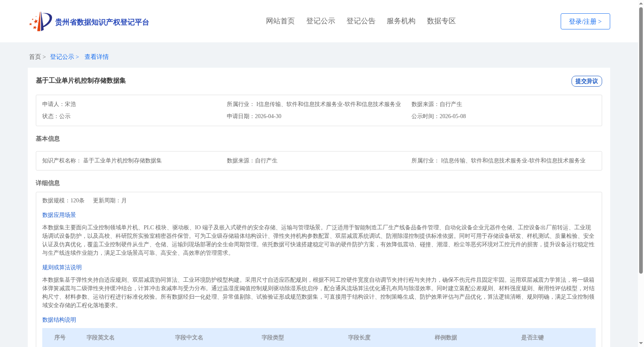Click the 样例数据 column header
Viewport: 644px width, 347px height.
[446, 338]
